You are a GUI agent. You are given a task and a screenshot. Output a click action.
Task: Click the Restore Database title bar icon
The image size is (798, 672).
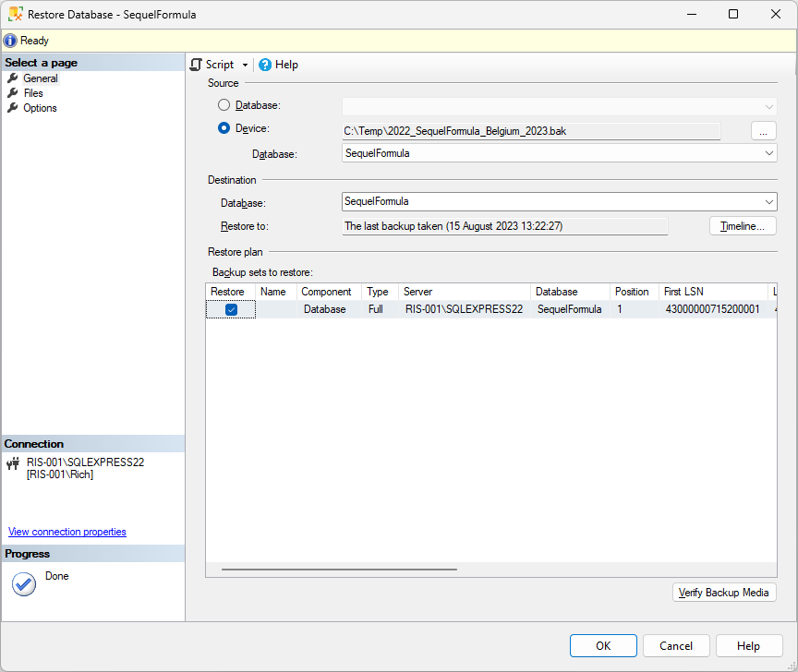pyautogui.click(x=16, y=14)
